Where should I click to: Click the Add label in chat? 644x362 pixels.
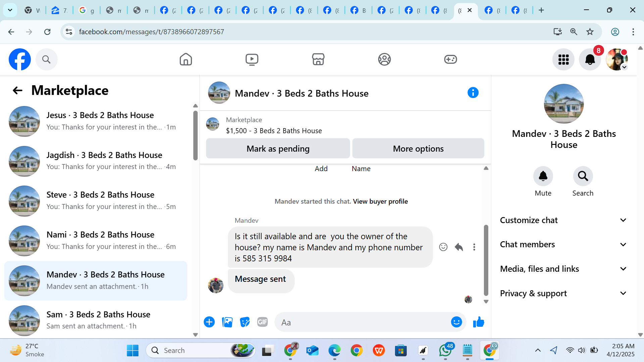[321, 169]
